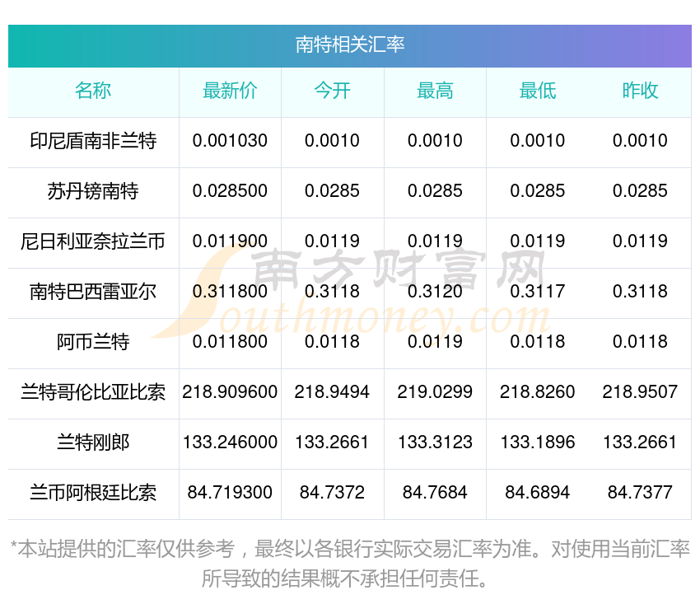
Task: Click the 133.3123 highest price cell
Action: (x=435, y=442)
